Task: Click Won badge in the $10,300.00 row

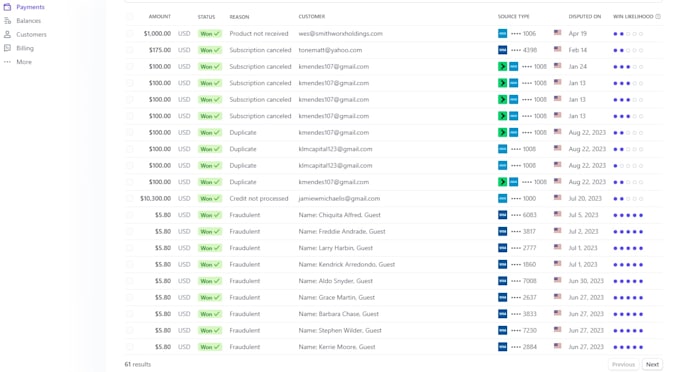Action: tap(210, 198)
